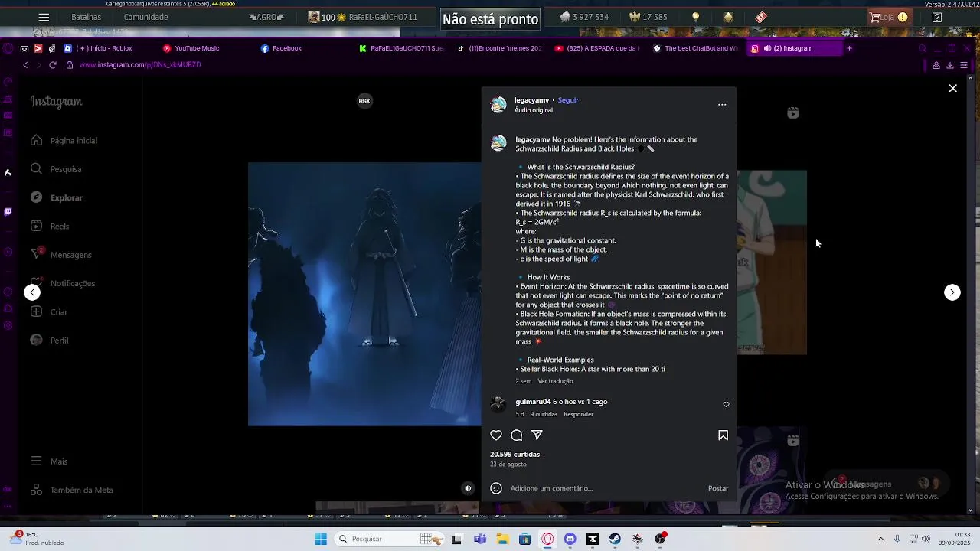Viewport: 980px width, 551px height.
Task: Open Reels in the Instagram sidebar
Action: click(x=50, y=227)
